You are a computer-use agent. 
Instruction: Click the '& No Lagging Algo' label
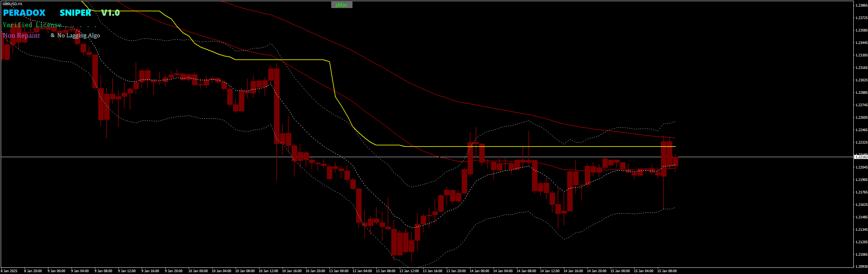click(75, 36)
